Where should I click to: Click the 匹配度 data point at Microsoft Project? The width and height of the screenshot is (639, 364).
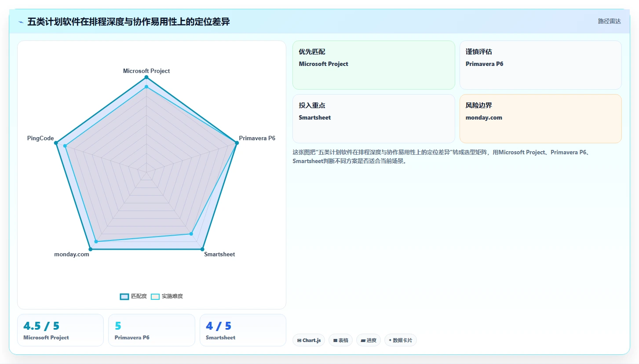pos(146,77)
